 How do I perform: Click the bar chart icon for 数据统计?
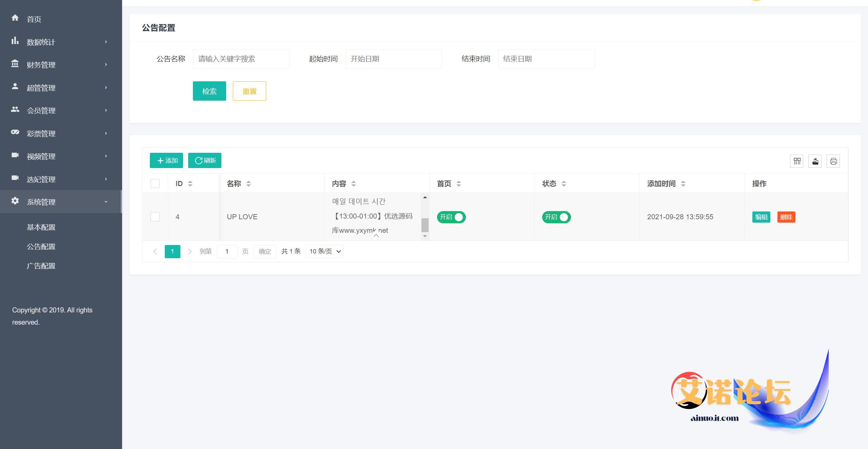15,41
